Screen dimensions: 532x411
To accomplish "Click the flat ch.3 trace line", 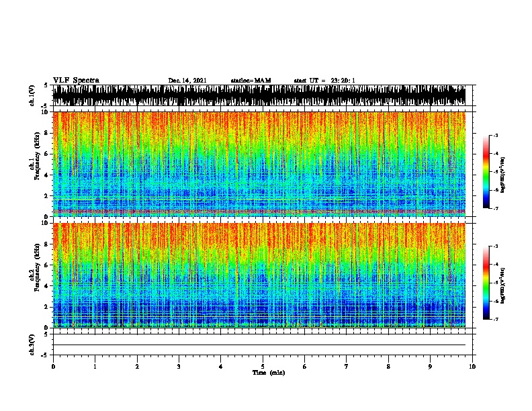I will (259, 345).
